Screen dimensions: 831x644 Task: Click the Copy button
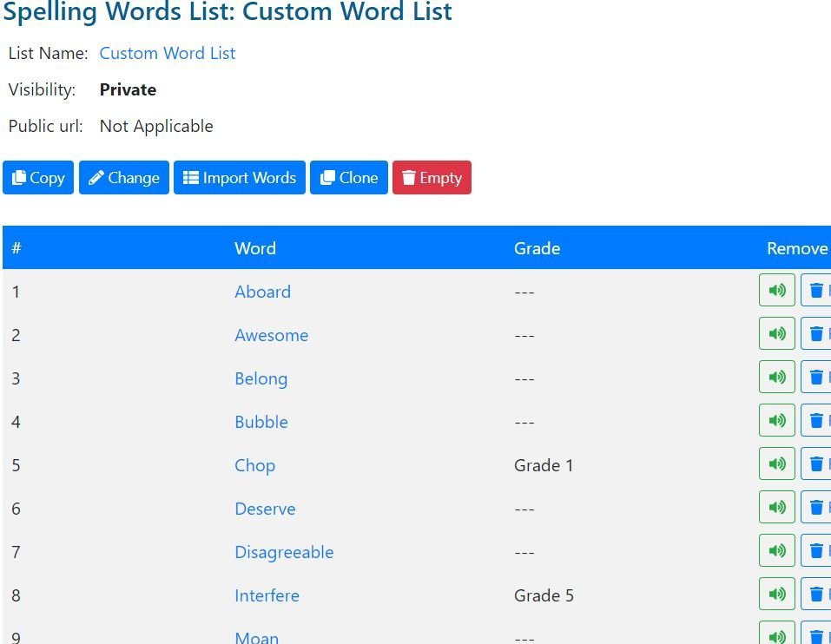pos(38,177)
